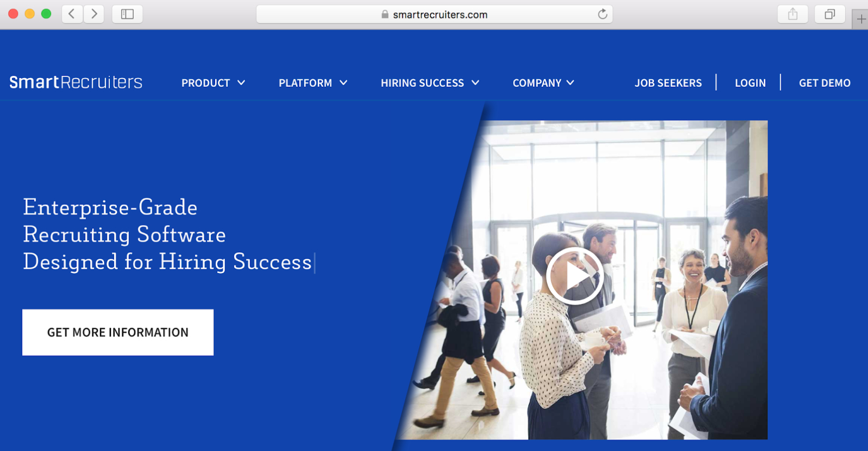Click the LOGIN link
The image size is (868, 451).
(750, 83)
